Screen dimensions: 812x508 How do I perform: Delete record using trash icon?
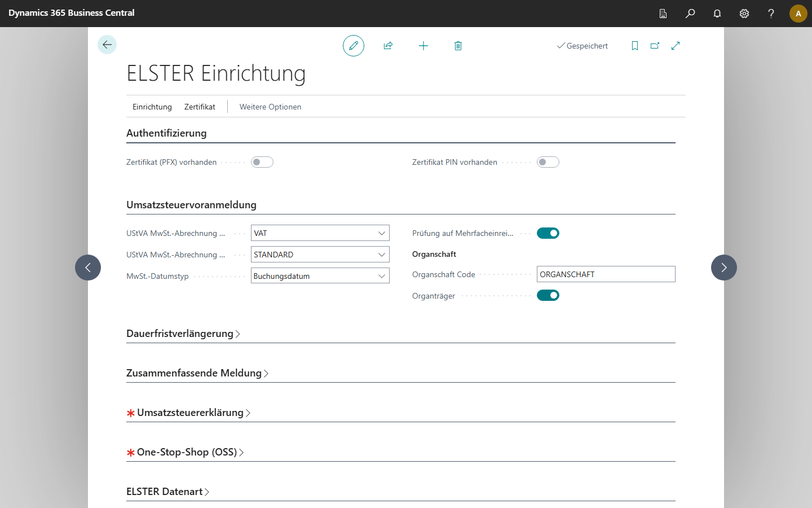click(458, 46)
